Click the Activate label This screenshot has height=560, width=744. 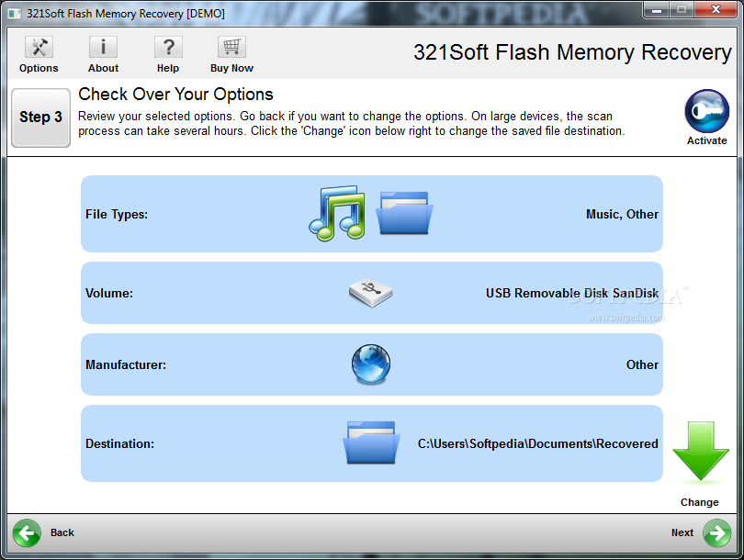click(x=706, y=140)
